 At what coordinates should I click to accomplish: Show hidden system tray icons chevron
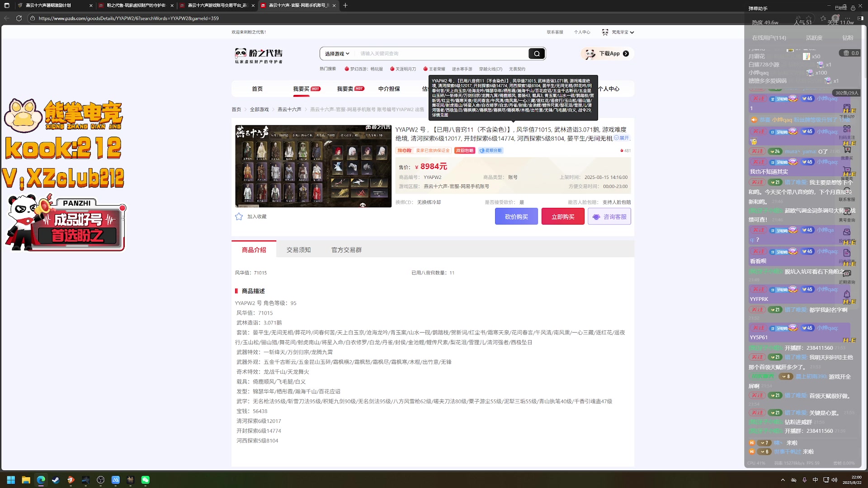(783, 480)
